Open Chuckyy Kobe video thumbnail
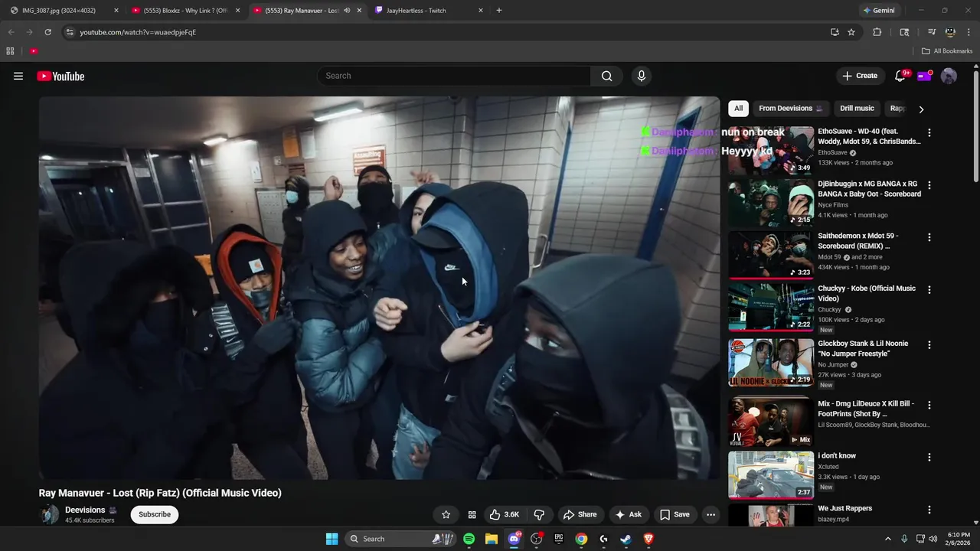The height and width of the screenshot is (551, 980). point(771,307)
